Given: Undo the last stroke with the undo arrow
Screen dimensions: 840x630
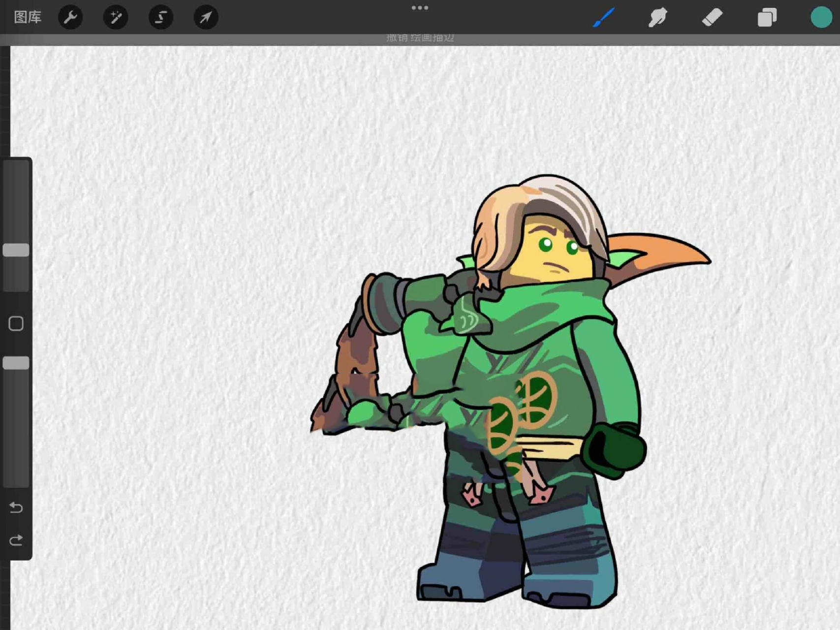Looking at the screenshot, I should click(16, 507).
